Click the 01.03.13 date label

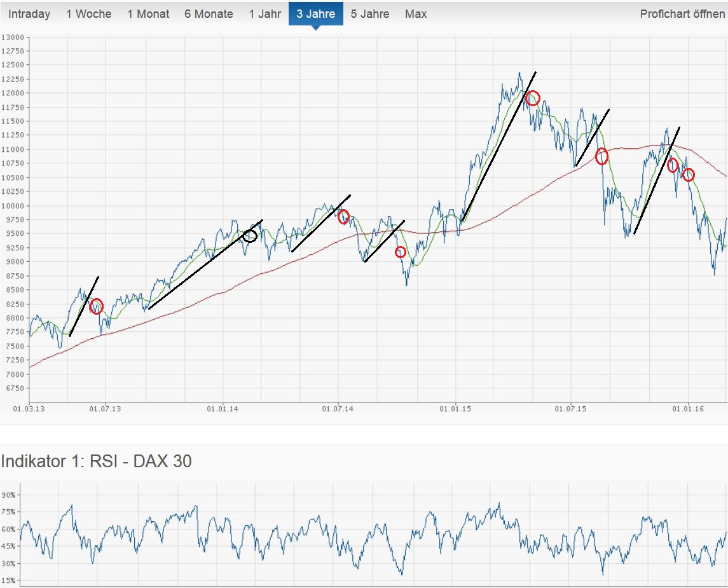tap(29, 409)
